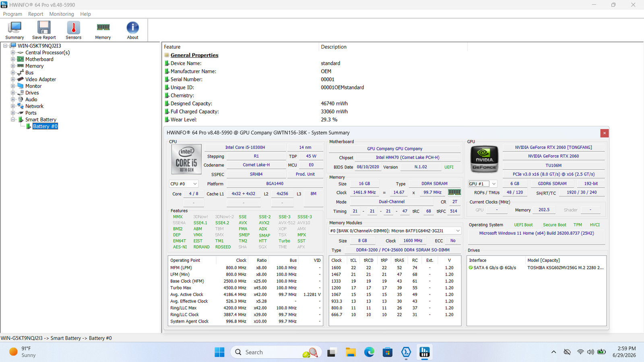Select Audio in the tree

(31, 99)
